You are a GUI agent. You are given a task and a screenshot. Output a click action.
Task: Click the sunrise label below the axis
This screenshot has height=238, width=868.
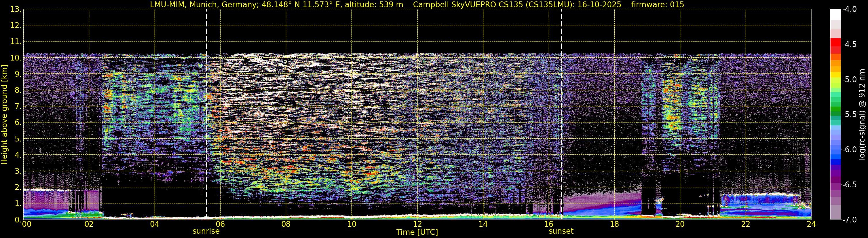pyautogui.click(x=206, y=231)
